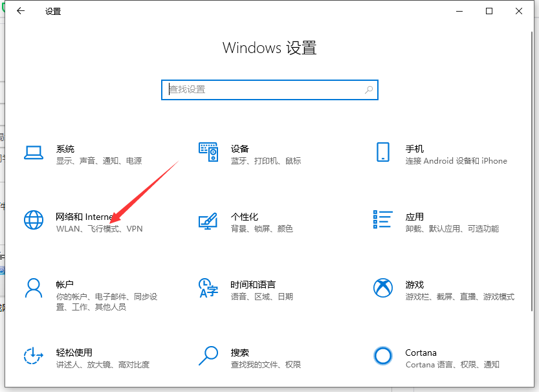Click the 轻松使用 ease of access icon

(33, 356)
